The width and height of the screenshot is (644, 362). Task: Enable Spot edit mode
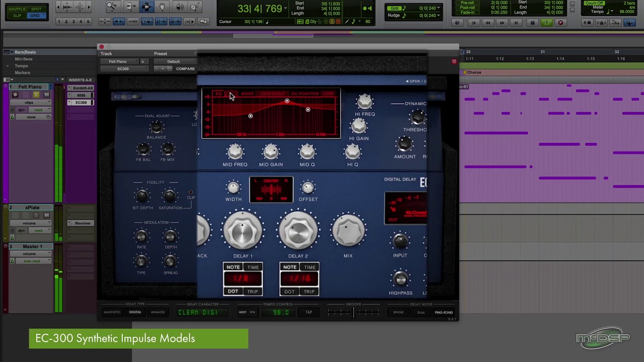click(36, 9)
